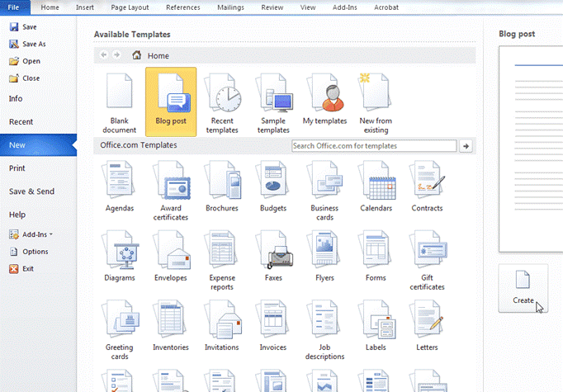This screenshot has height=392, width=563.
Task: Open the Invitations template category
Action: click(222, 326)
